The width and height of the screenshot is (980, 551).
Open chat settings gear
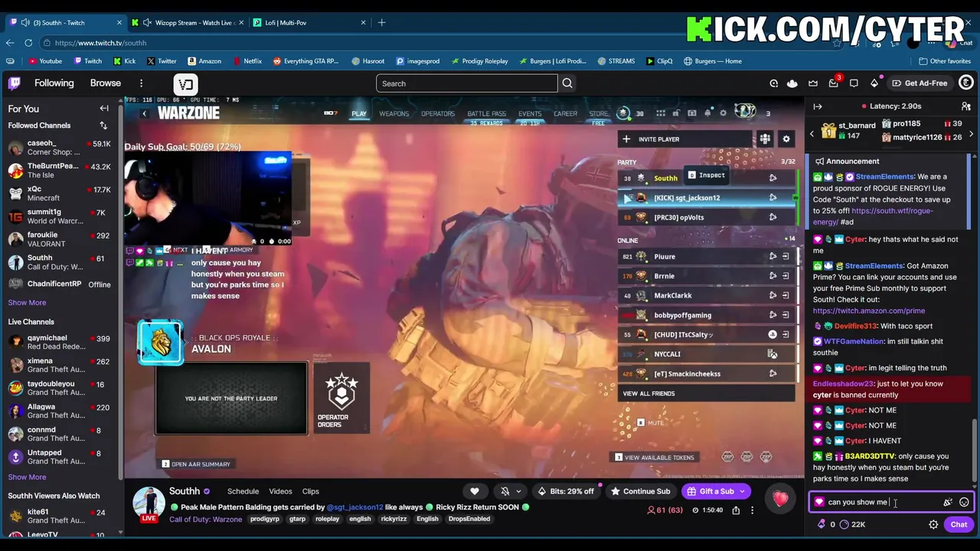(933, 524)
